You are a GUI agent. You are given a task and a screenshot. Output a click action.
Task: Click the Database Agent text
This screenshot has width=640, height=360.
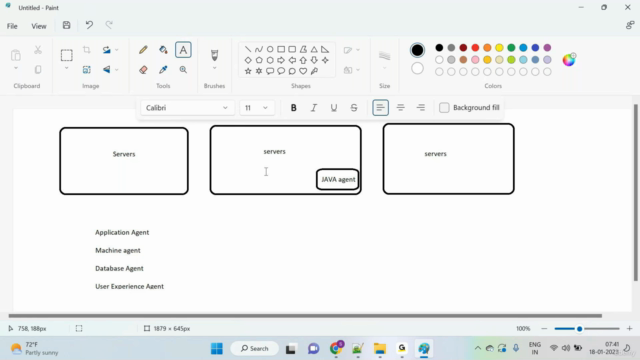(x=119, y=268)
